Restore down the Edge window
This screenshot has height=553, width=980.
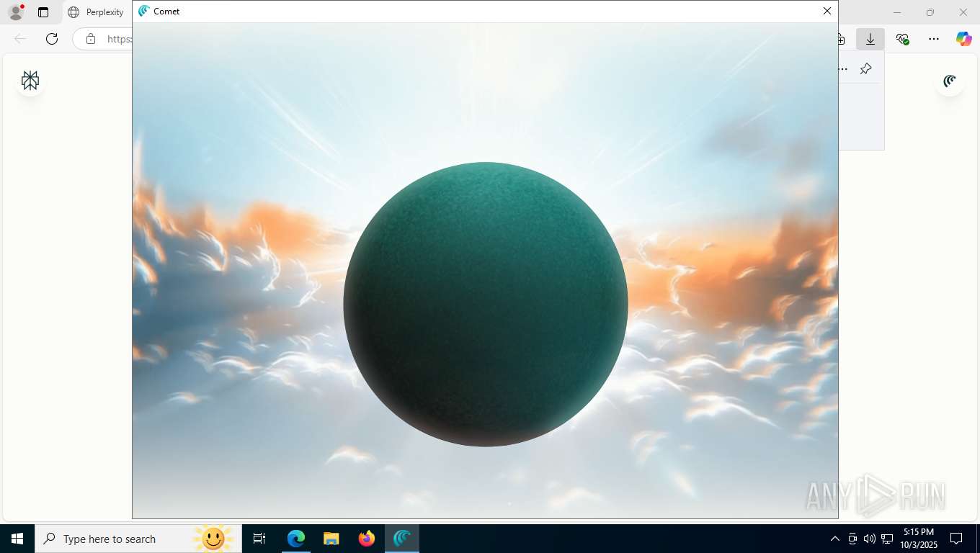coord(930,12)
